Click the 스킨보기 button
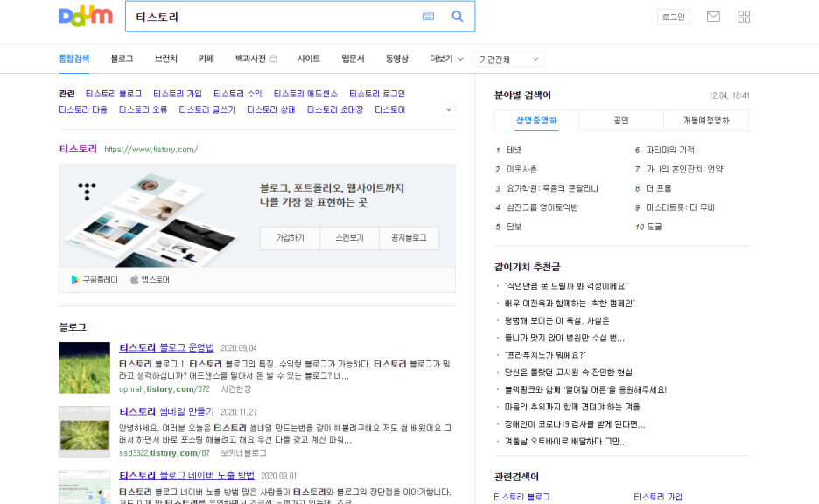Image resolution: width=819 pixels, height=504 pixels. (x=349, y=238)
